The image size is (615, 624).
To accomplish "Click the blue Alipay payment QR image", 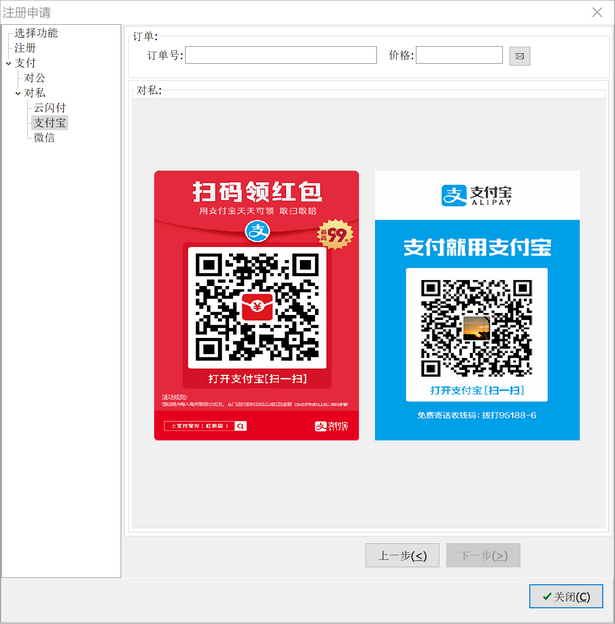I will coord(477,306).
